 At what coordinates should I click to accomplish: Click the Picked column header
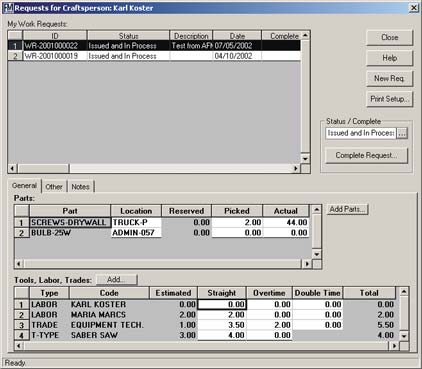coord(237,211)
